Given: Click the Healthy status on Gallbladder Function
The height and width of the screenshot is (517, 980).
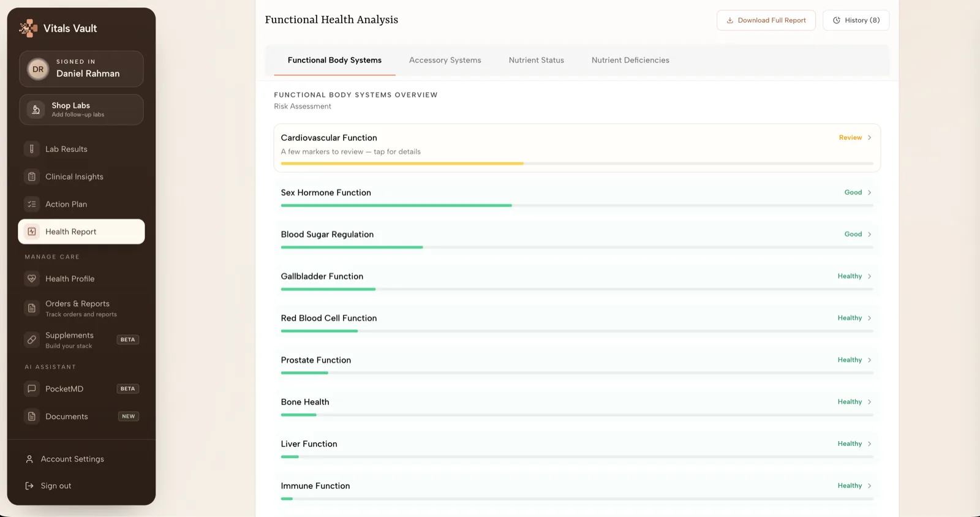Looking at the screenshot, I should [850, 276].
